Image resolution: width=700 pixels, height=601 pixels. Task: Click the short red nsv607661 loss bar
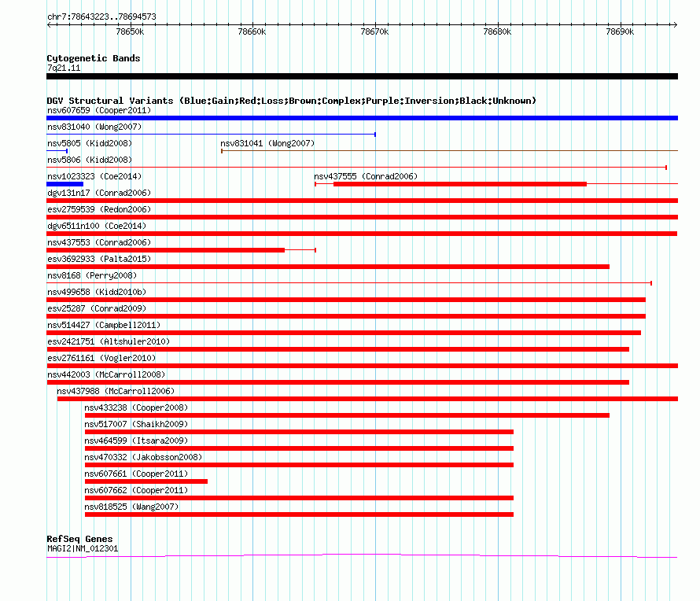[x=146, y=481]
